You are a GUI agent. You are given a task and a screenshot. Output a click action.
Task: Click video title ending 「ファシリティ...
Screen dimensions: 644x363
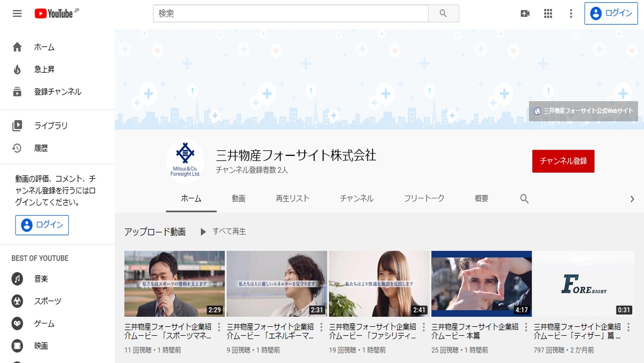(372, 331)
